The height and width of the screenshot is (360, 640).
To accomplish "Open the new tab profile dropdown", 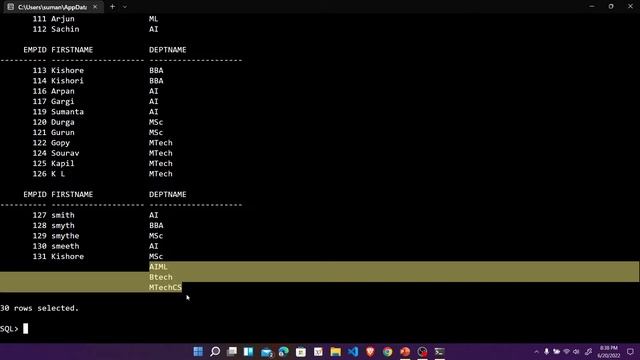I will (124, 7).
